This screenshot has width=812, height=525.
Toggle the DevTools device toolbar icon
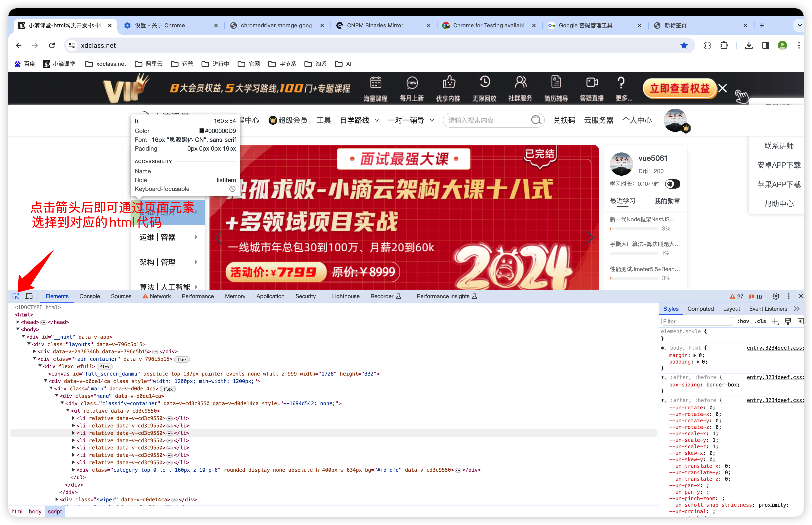click(x=29, y=296)
